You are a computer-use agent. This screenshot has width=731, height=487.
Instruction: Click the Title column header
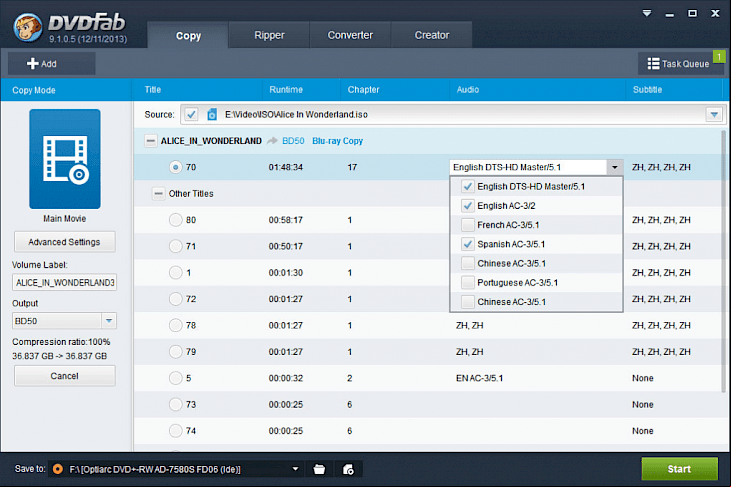[x=153, y=89]
